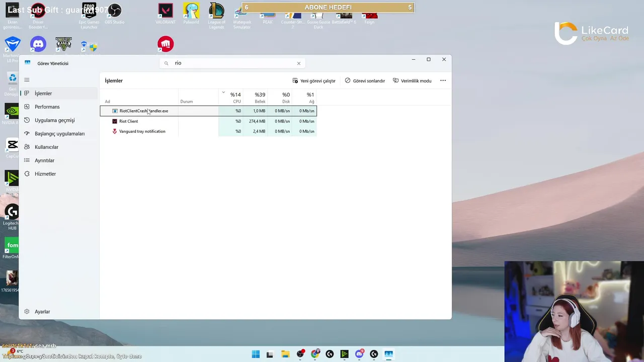Screen dimensions: 644x362
Task: Click the CapCut desktop shortcut
Action: (x=12, y=148)
